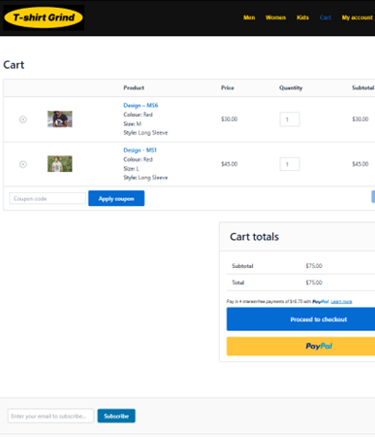Open the Men menu item
Screen dimensions: 375x437
coord(249,17)
